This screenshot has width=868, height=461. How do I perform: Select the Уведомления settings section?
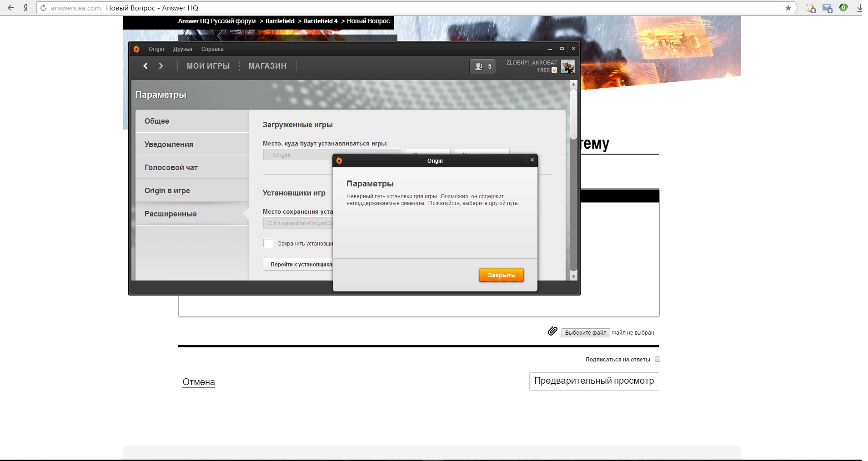(192, 144)
